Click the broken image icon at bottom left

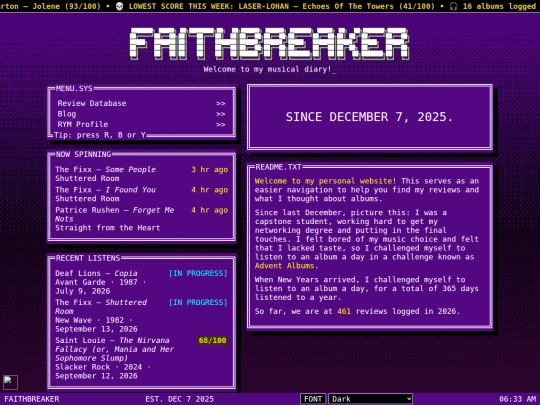pyautogui.click(x=10, y=382)
